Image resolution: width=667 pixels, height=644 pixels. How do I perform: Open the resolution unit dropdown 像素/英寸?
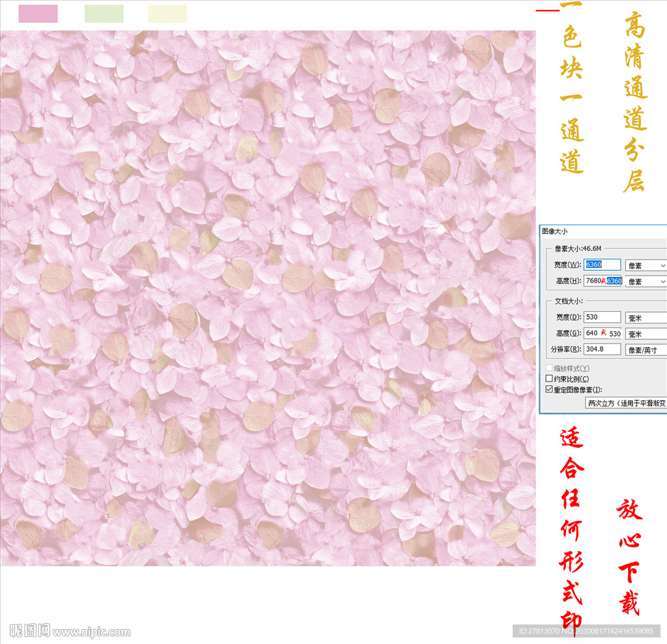(645, 350)
